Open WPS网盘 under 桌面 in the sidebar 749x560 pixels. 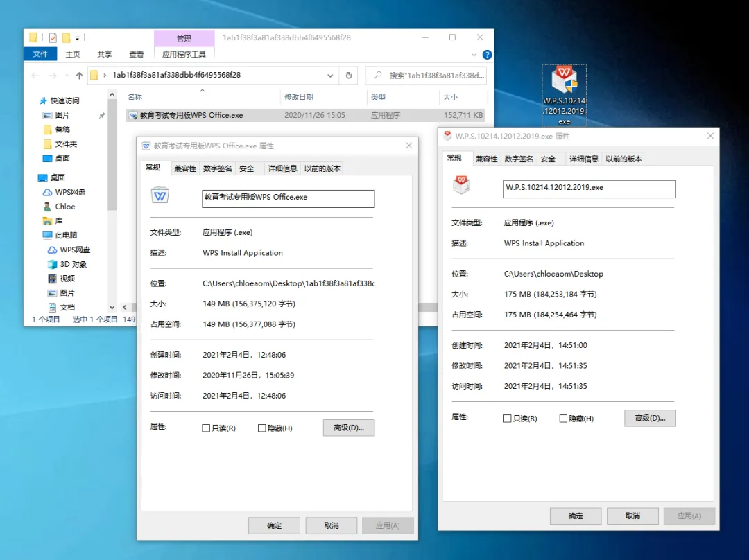tap(64, 192)
